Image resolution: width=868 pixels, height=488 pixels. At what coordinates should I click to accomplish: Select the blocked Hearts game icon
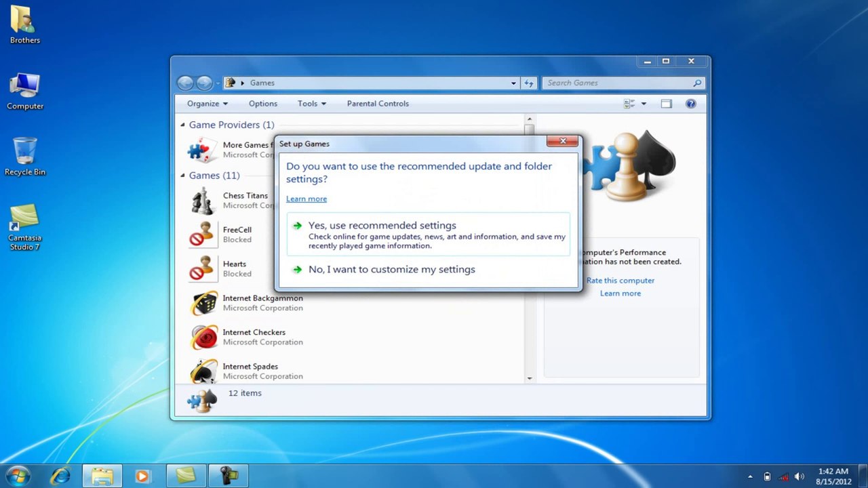pyautogui.click(x=202, y=268)
